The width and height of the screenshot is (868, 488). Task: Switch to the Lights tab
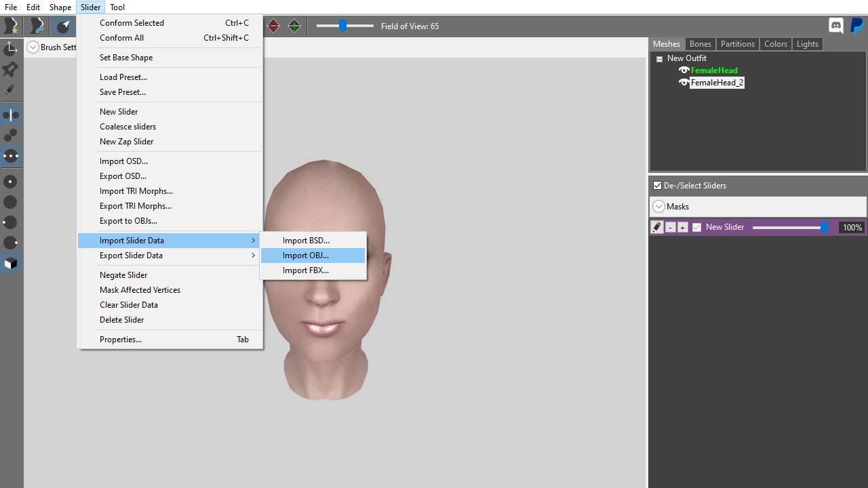coord(808,44)
